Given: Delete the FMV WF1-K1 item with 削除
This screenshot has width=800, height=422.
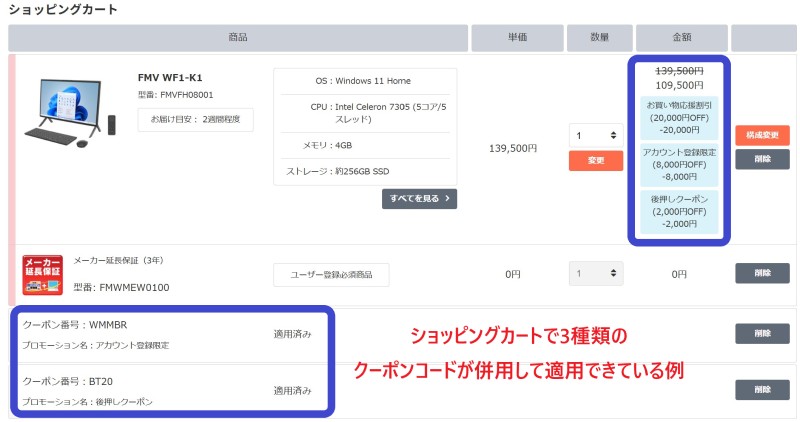Looking at the screenshot, I should (762, 159).
